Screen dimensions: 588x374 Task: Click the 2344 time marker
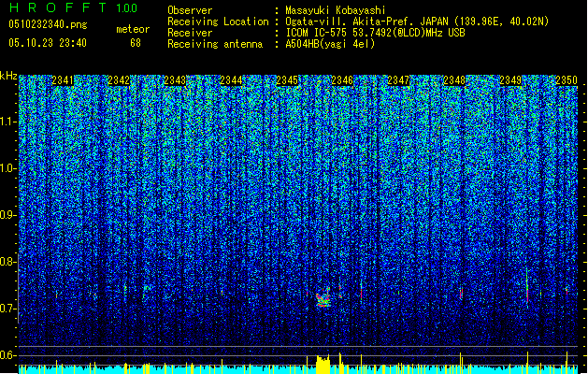point(231,80)
